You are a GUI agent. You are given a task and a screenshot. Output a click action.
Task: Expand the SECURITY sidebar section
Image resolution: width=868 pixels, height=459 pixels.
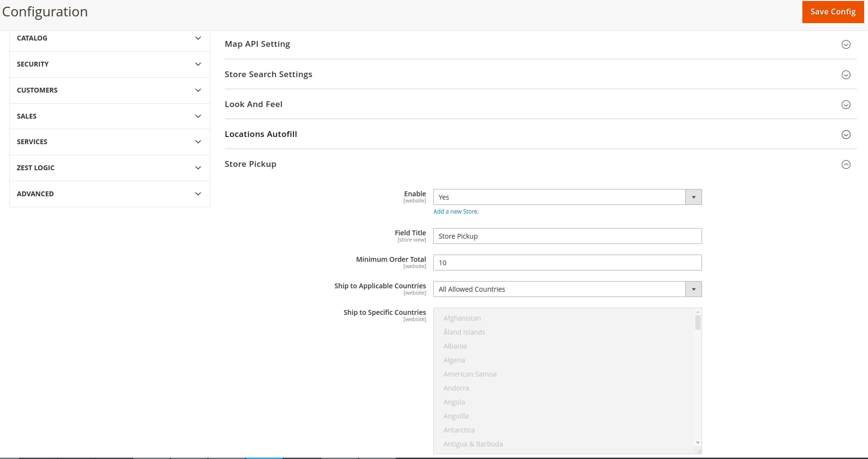(110, 64)
